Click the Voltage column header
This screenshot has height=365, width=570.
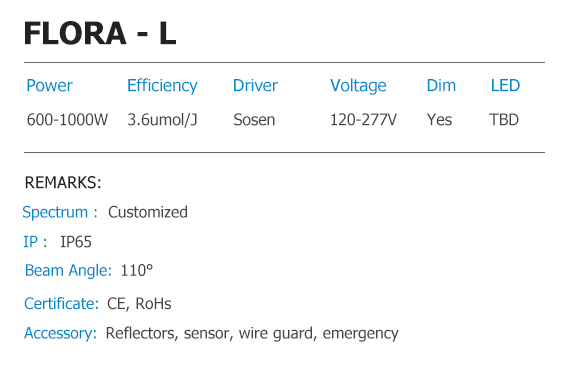coord(358,87)
